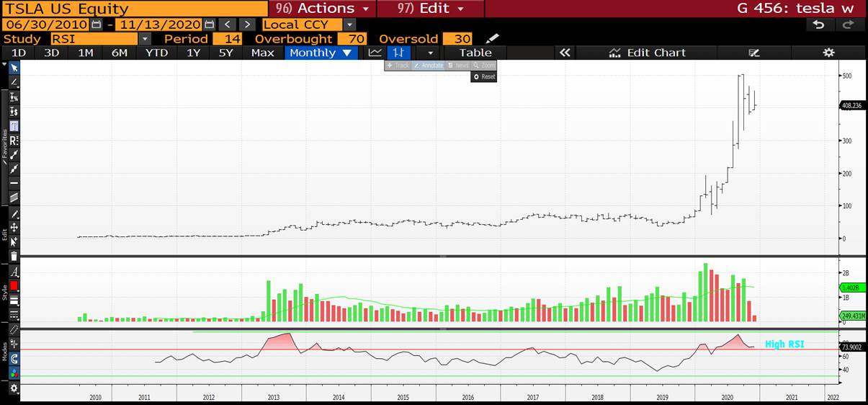
Task: Select the YTD range tab
Action: tap(156, 53)
